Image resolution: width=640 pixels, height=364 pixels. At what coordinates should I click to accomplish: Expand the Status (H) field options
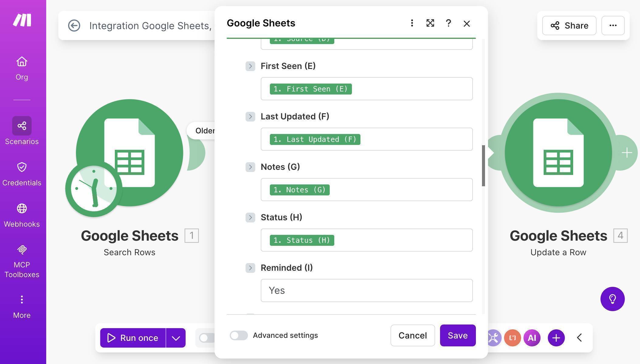[250, 218]
